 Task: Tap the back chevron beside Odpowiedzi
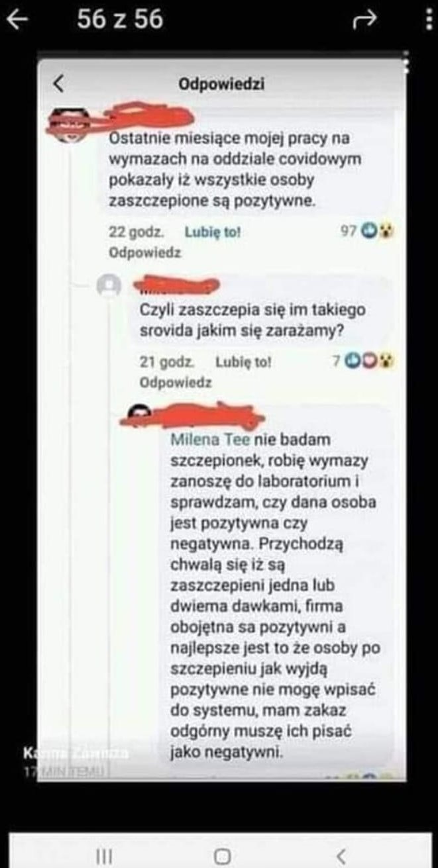(x=58, y=83)
